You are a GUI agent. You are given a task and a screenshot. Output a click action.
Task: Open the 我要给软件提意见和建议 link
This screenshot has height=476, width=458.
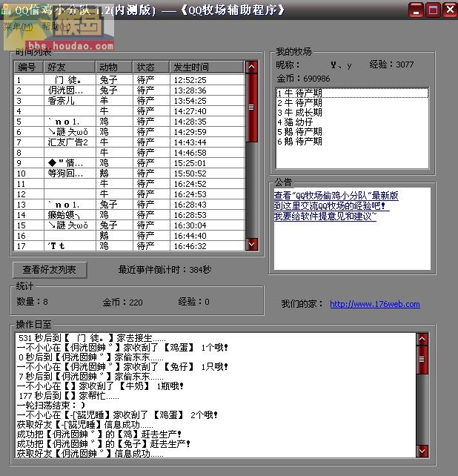coord(325,216)
